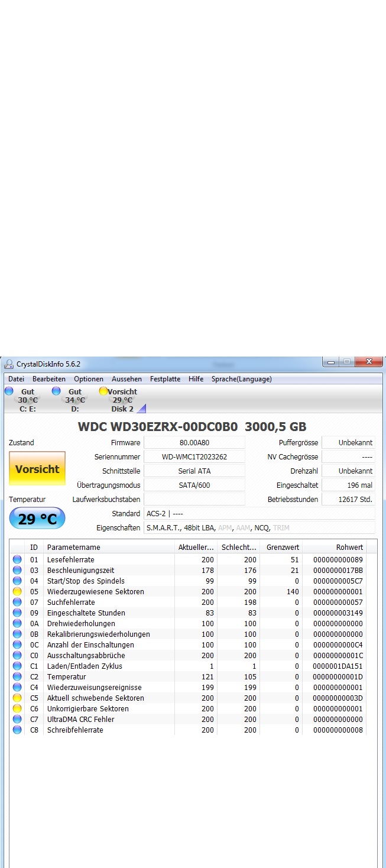Click the Puffergrösse field Unbekannt
Screen dimensions: 386x868
point(348,442)
